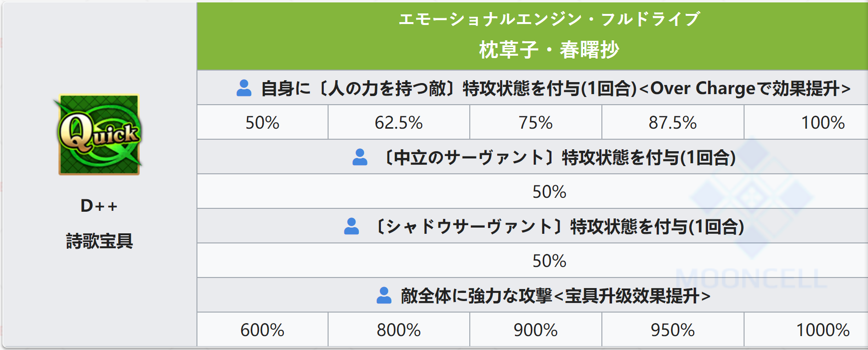Click the 600% damage value cell
The image size is (868, 350).
point(262,330)
